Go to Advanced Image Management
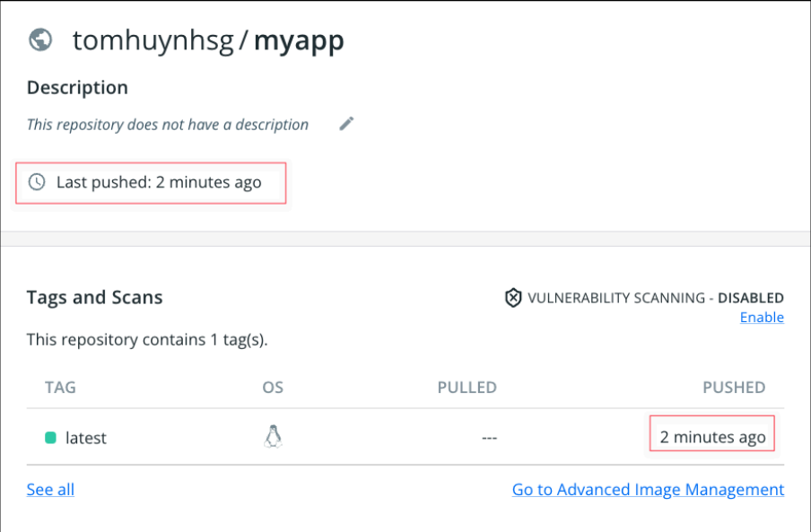 pos(648,489)
